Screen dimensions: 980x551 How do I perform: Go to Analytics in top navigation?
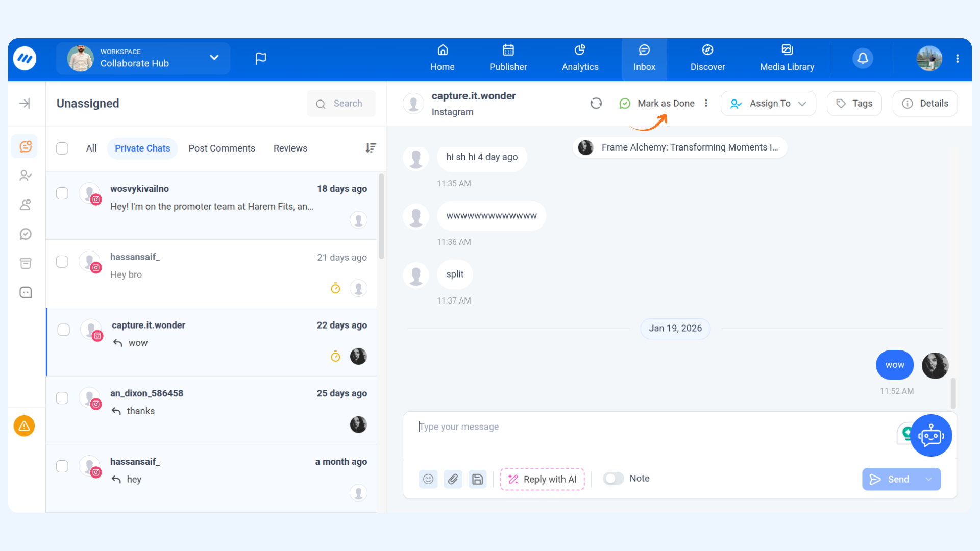coord(580,58)
